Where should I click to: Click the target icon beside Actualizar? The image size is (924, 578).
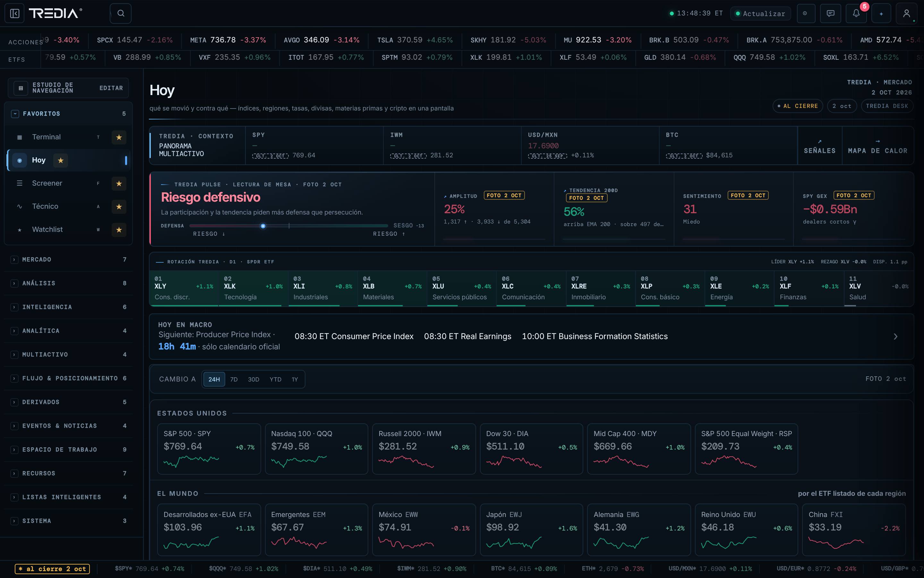click(805, 13)
